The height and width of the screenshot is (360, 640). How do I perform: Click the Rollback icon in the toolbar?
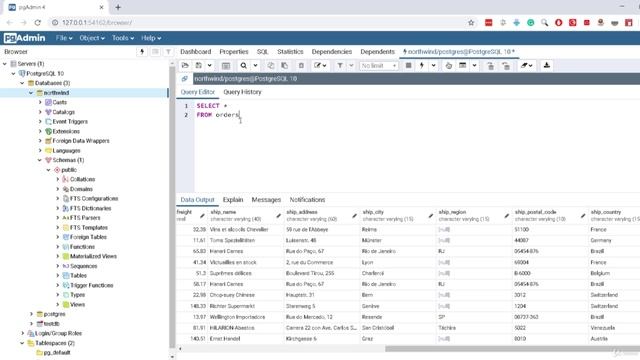tap(506, 65)
